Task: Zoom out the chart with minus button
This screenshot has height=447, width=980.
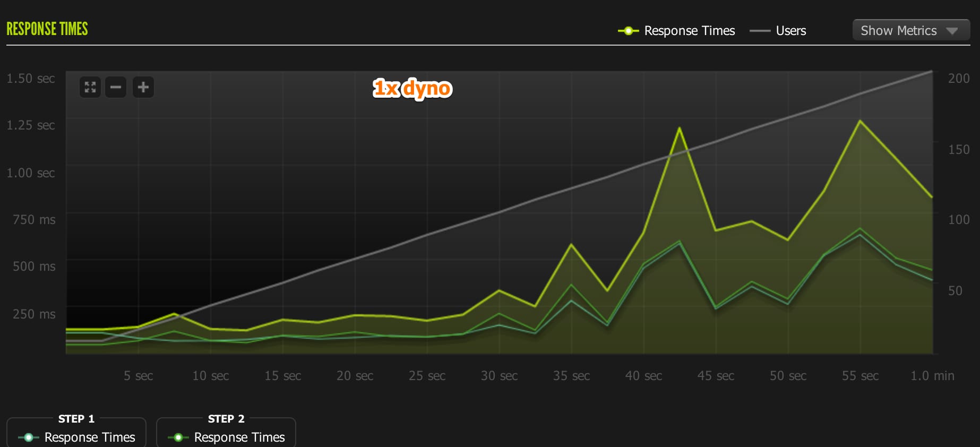Action: (116, 87)
